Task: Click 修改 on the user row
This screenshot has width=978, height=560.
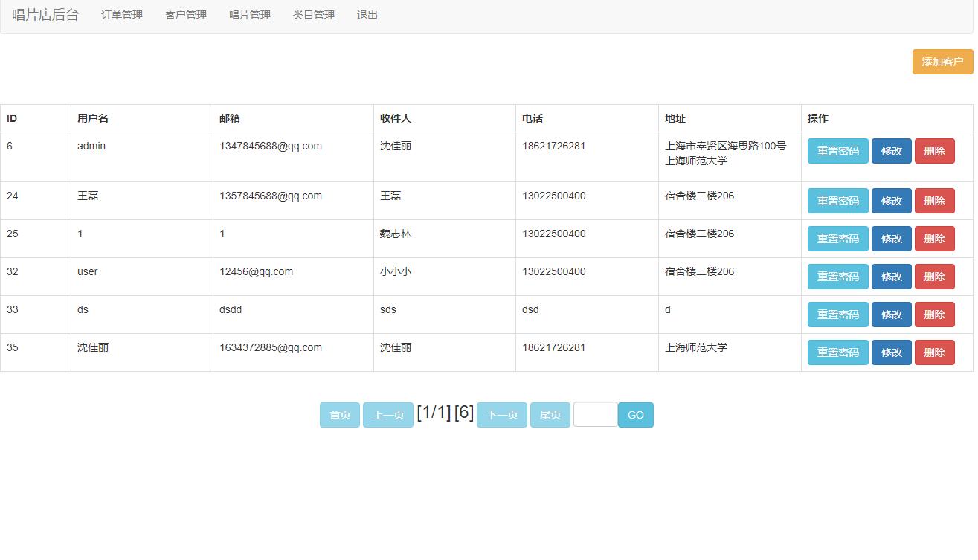Action: (x=891, y=276)
